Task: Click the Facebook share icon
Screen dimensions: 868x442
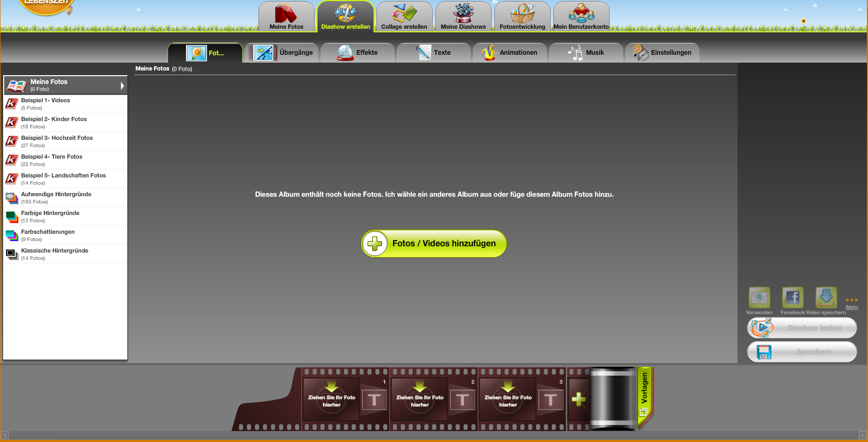Action: (x=793, y=298)
